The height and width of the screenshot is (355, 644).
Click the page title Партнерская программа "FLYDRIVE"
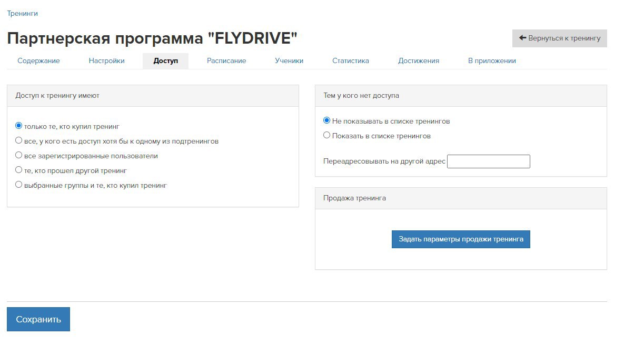[152, 38]
